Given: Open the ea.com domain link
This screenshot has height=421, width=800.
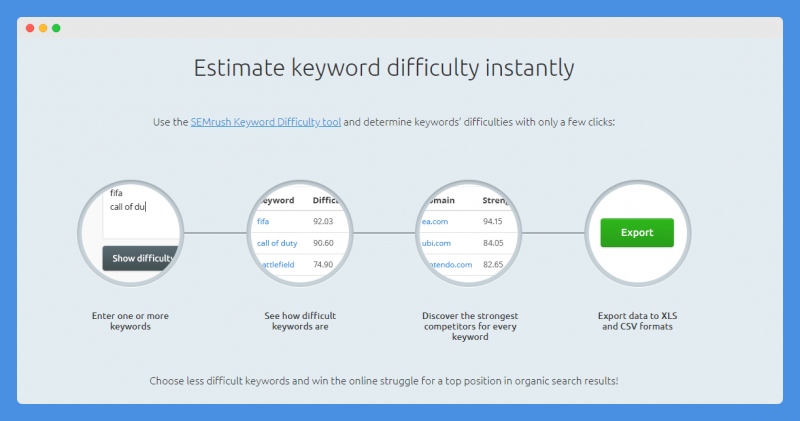Looking at the screenshot, I should [x=435, y=221].
